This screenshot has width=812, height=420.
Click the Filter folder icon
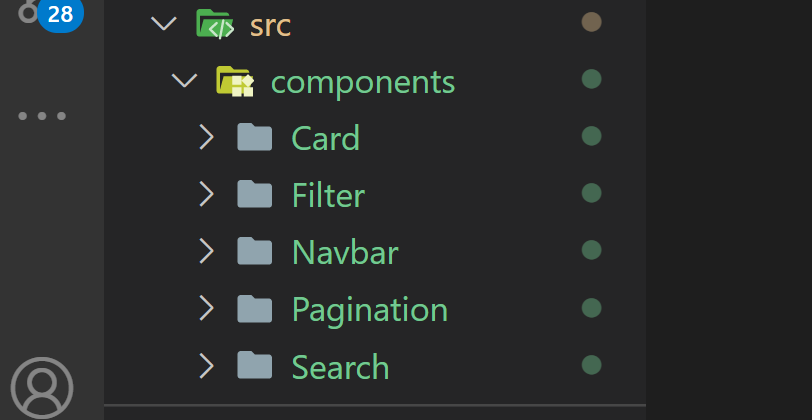(x=254, y=194)
